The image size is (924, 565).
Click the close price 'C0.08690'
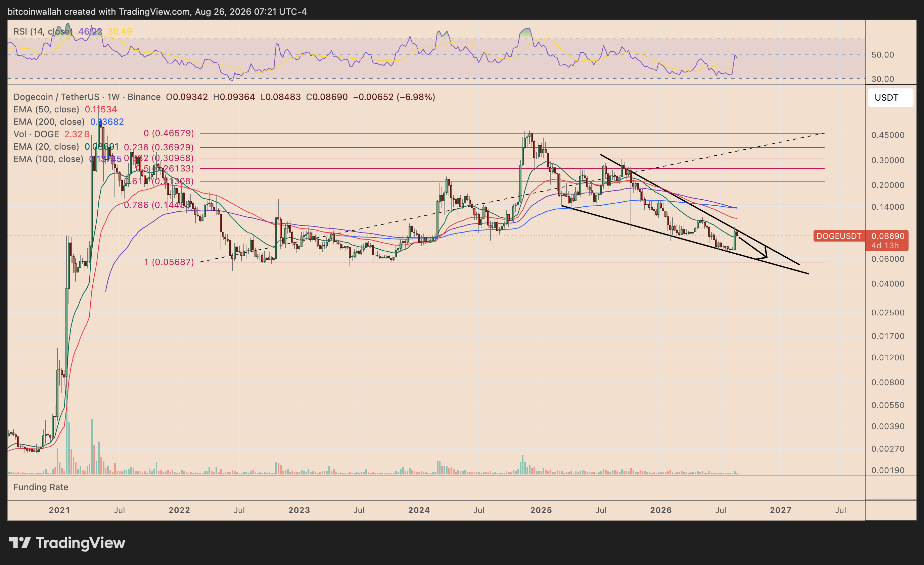click(x=327, y=97)
